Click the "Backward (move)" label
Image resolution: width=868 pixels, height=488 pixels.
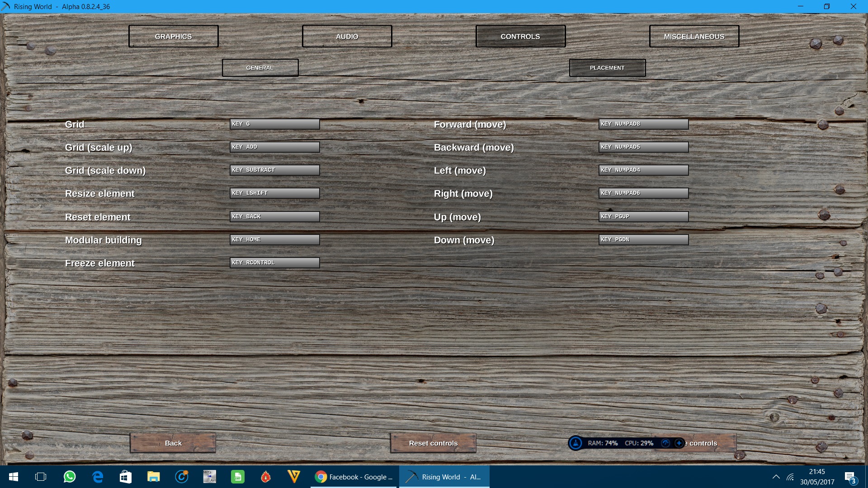(474, 148)
